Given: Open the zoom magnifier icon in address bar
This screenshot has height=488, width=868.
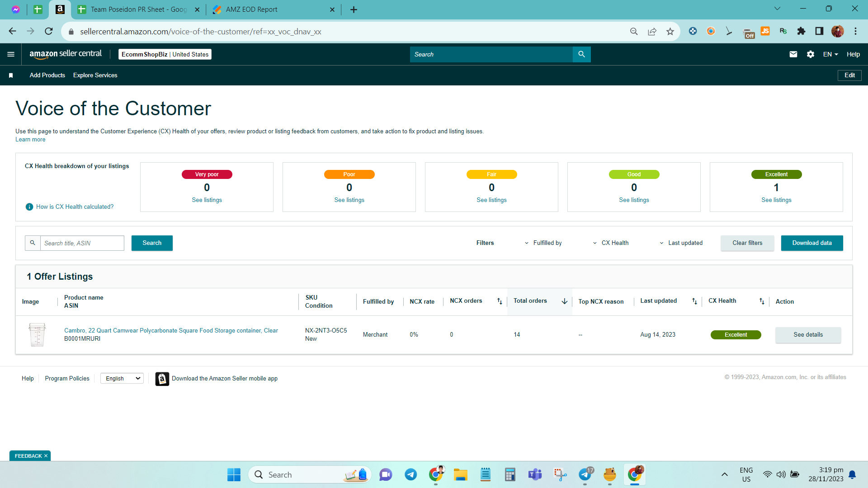Looking at the screenshot, I should [x=634, y=31].
